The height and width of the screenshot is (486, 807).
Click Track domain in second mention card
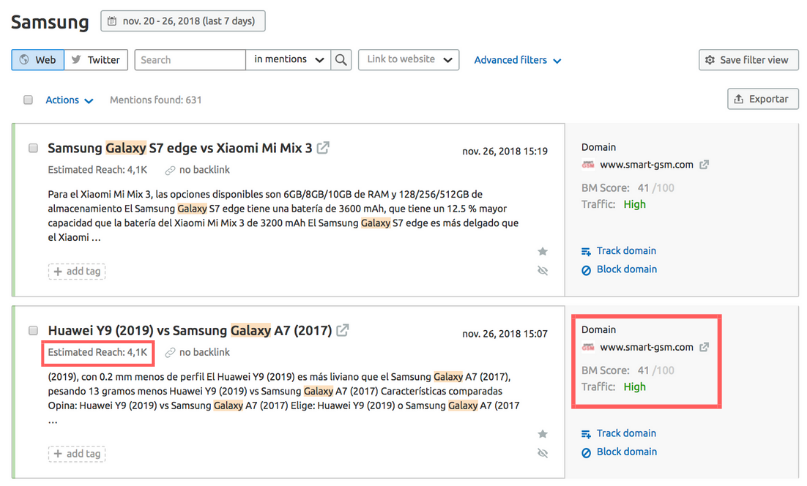click(x=619, y=433)
